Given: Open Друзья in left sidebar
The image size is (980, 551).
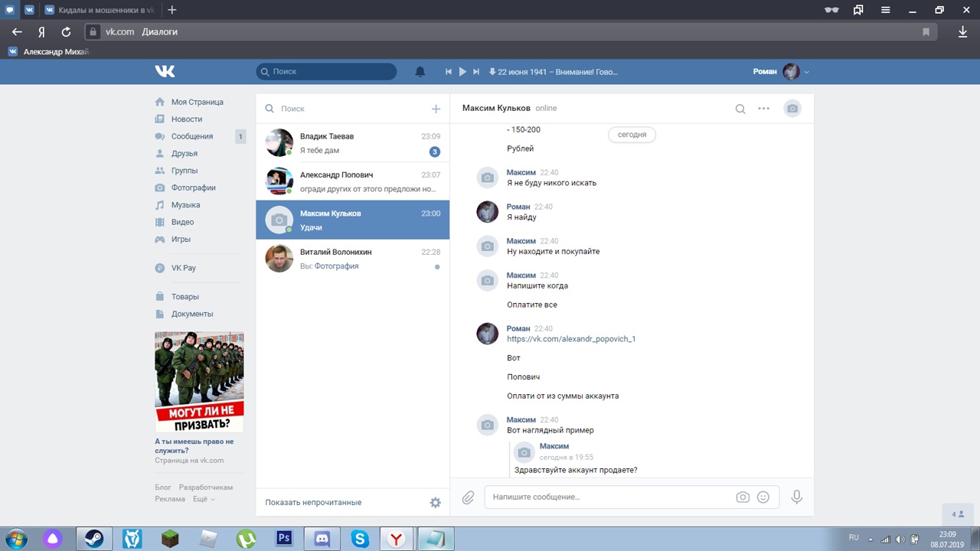Looking at the screenshot, I should coord(185,154).
